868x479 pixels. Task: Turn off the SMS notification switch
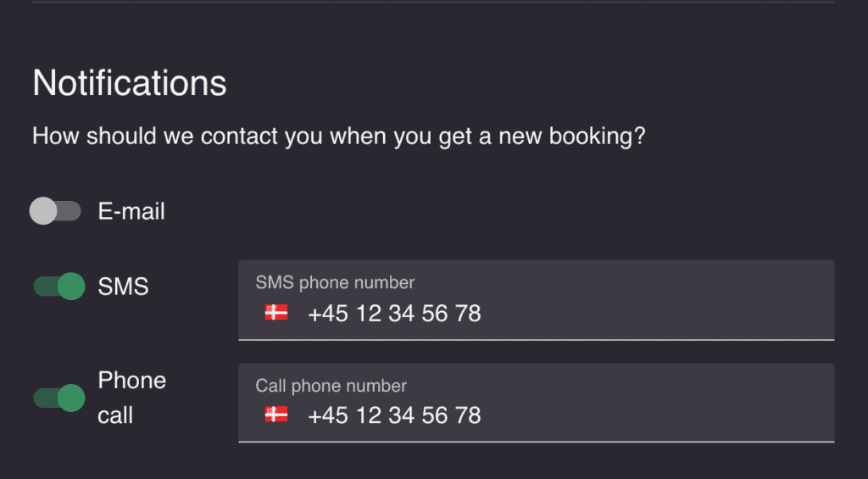coord(59,287)
